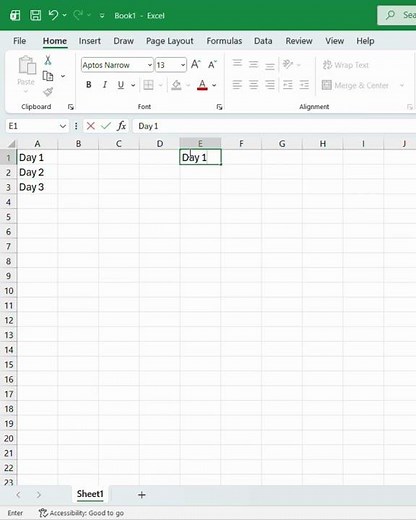The width and height of the screenshot is (416, 520).
Task: Select Top Align icon
Action: 237,63
